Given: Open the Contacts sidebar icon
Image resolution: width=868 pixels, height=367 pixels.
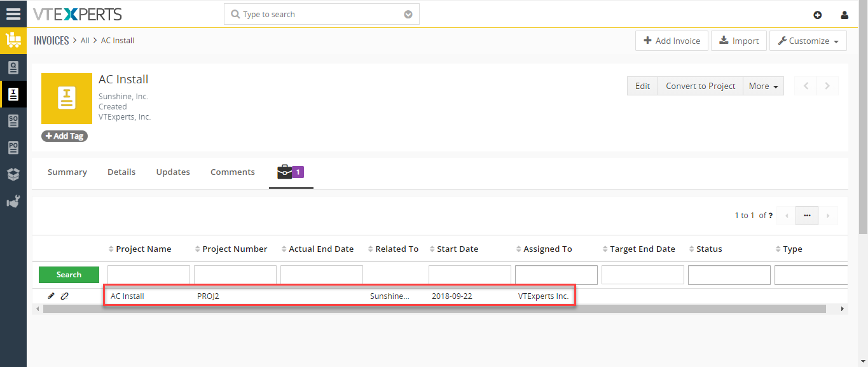Looking at the screenshot, I should point(13,67).
